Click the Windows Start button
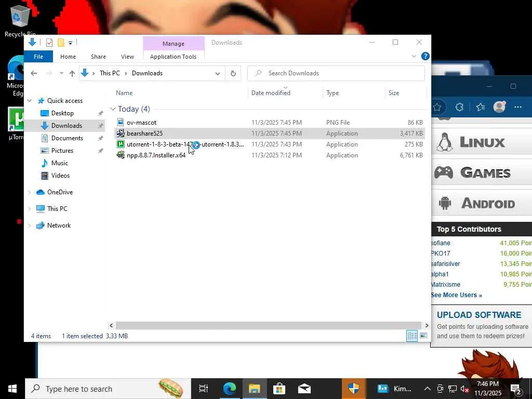Screen dimensions: 532x399 pos(12,389)
